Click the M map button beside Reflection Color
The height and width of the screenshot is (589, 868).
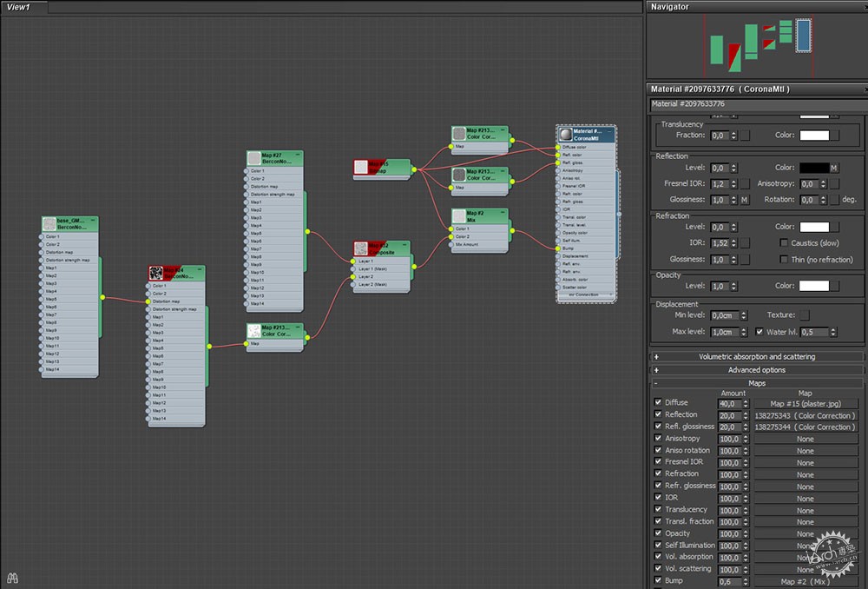coord(833,168)
